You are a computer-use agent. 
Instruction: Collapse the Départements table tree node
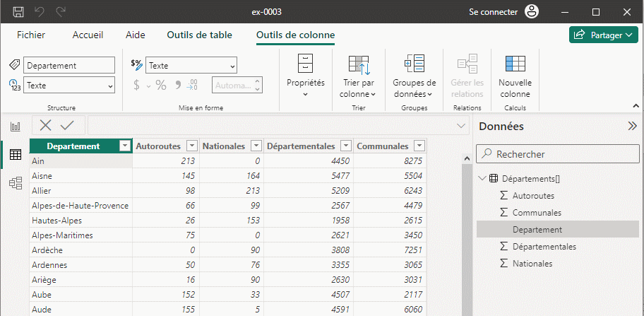click(x=482, y=179)
